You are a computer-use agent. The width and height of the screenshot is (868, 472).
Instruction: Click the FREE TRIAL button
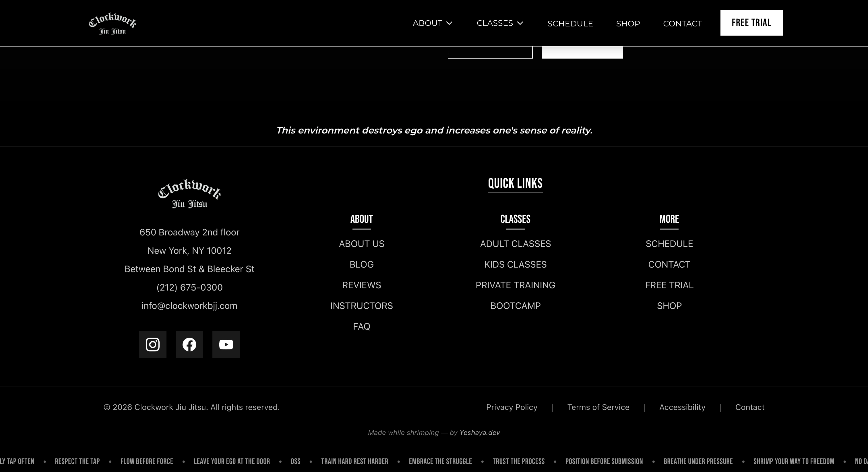click(751, 23)
